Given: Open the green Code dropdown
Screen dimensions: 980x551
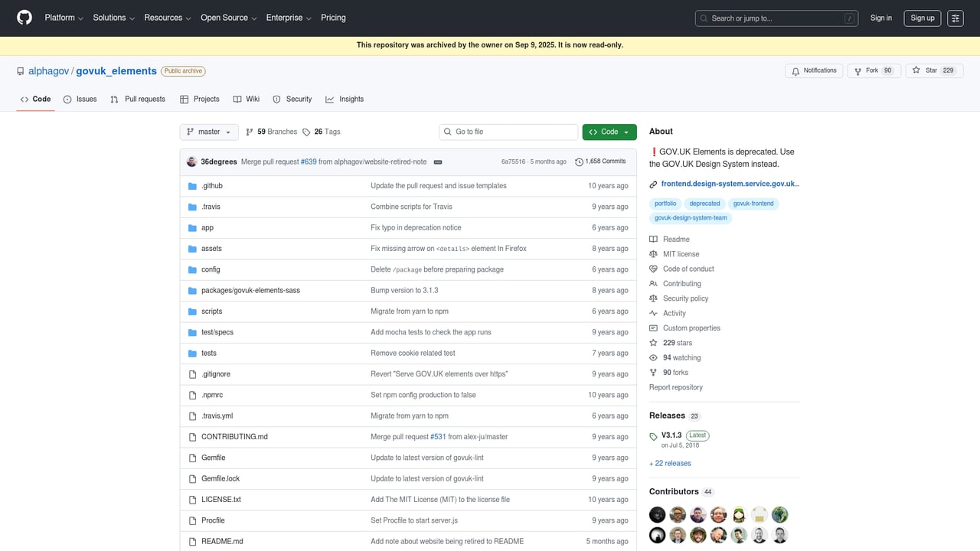Looking at the screenshot, I should tap(609, 132).
